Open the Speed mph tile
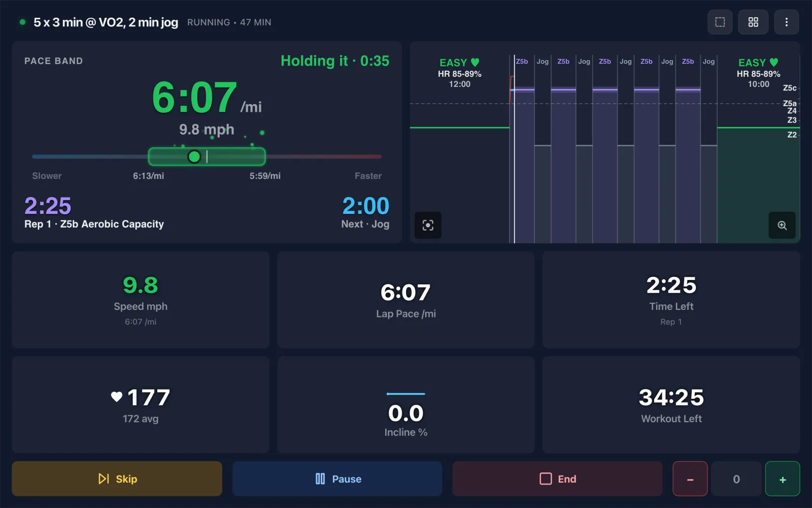This screenshot has height=508, width=812. point(141,300)
